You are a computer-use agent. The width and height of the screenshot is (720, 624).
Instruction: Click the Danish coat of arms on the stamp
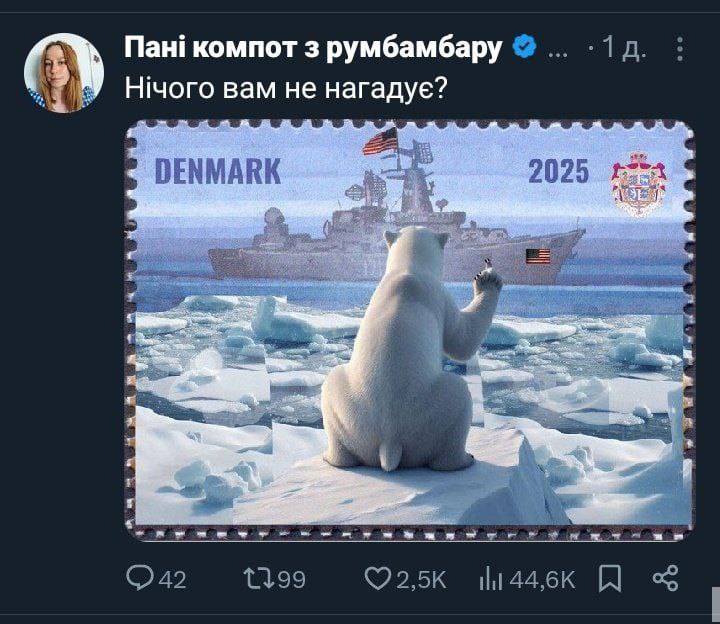point(638,184)
